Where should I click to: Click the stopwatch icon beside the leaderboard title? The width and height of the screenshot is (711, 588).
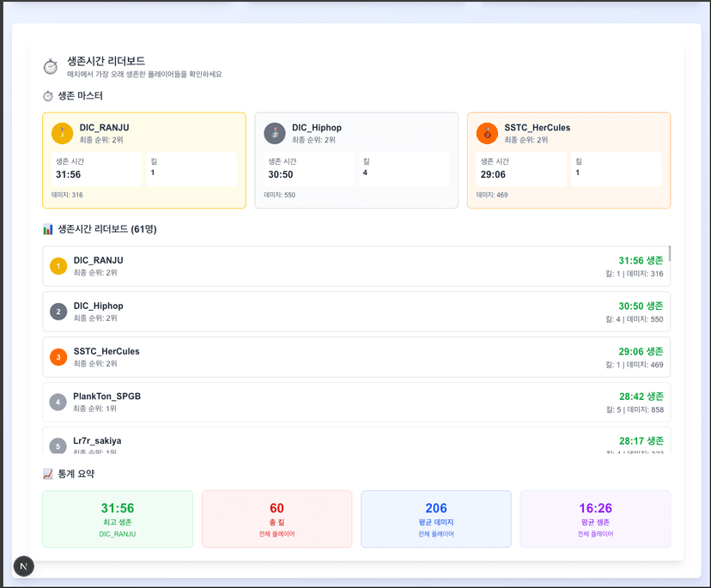[x=51, y=67]
